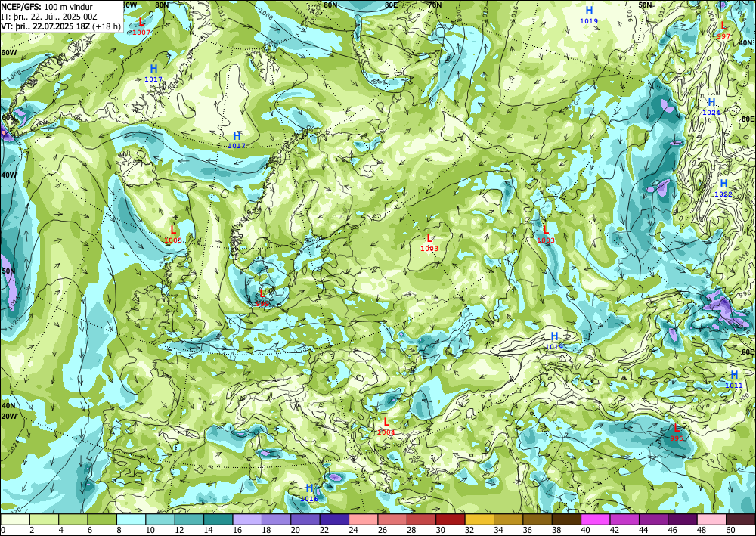Click the high pressure marker labeled 1022
The image size is (756, 536).
pyautogui.click(x=723, y=188)
